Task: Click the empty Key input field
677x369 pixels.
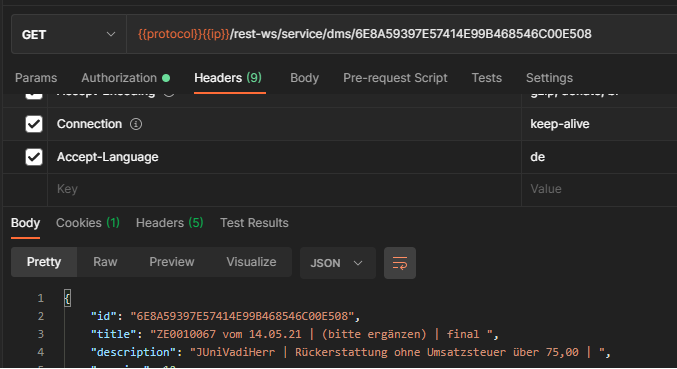Action: [284, 189]
